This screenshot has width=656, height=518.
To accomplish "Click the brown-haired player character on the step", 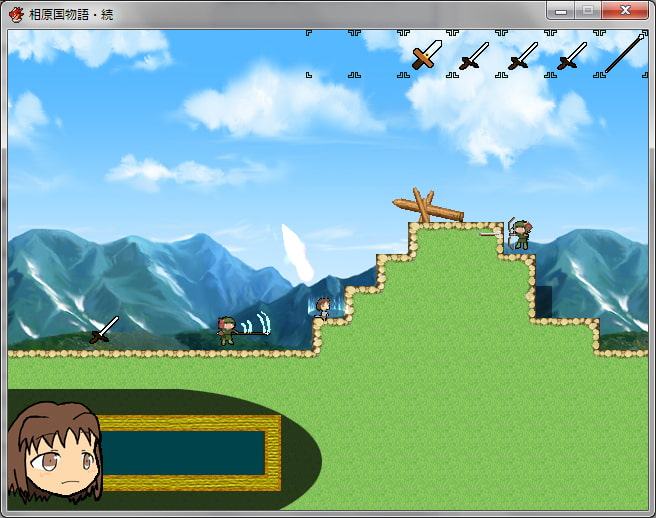I will point(323,308).
